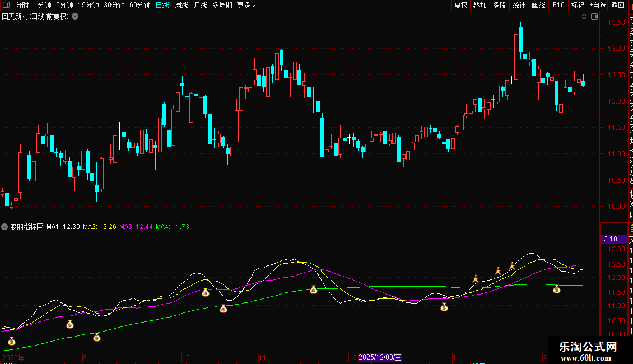This screenshot has height=364, width=633.
Task: Click the month 11 marker on time axis
Action: [262, 358]
